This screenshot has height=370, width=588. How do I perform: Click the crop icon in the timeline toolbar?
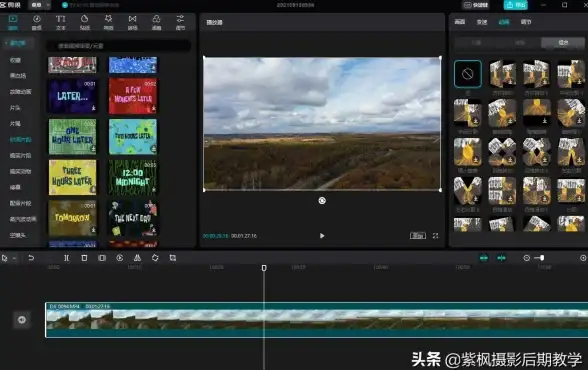(172, 258)
